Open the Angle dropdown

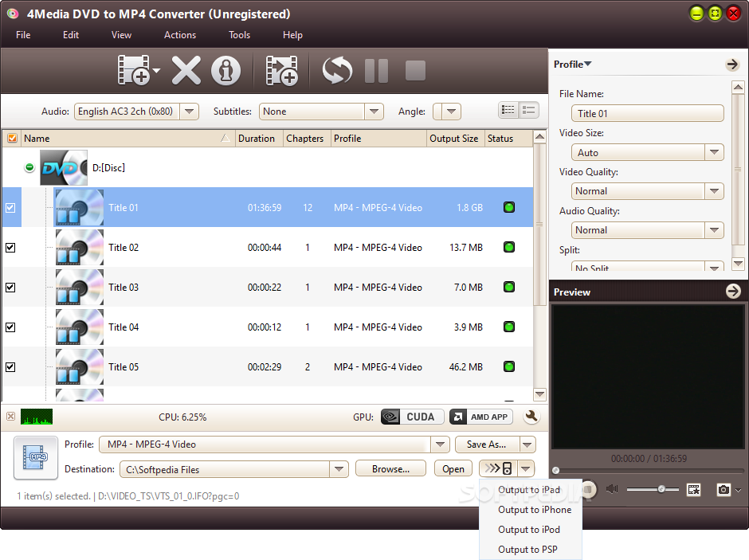452,112
